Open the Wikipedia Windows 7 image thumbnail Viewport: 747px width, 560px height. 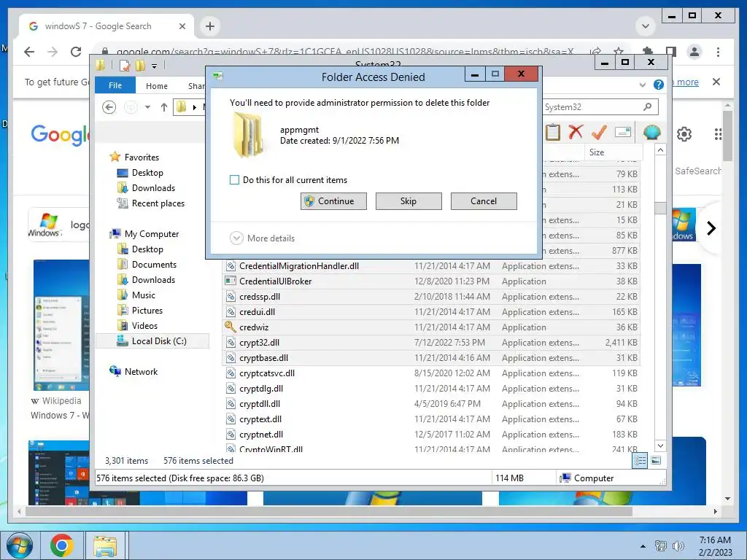point(61,324)
